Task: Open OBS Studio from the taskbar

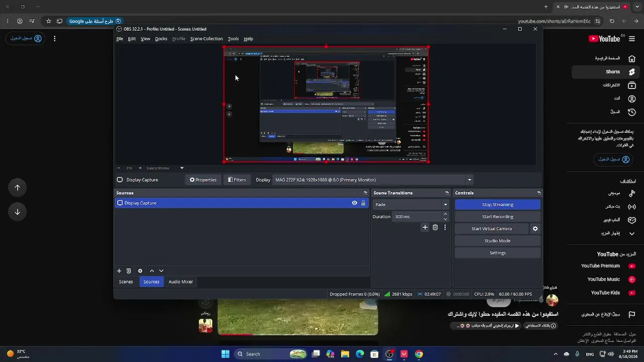Action: [389, 354]
